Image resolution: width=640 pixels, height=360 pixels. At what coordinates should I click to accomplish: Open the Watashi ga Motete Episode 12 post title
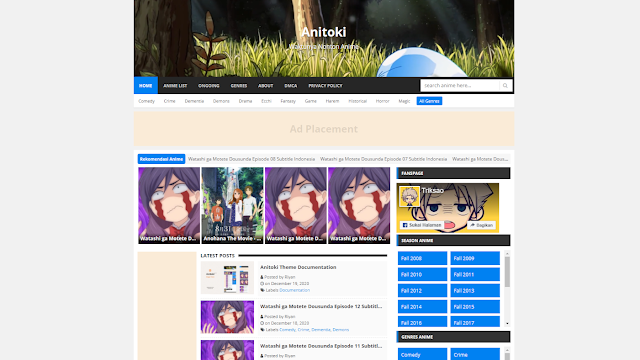(x=321, y=306)
